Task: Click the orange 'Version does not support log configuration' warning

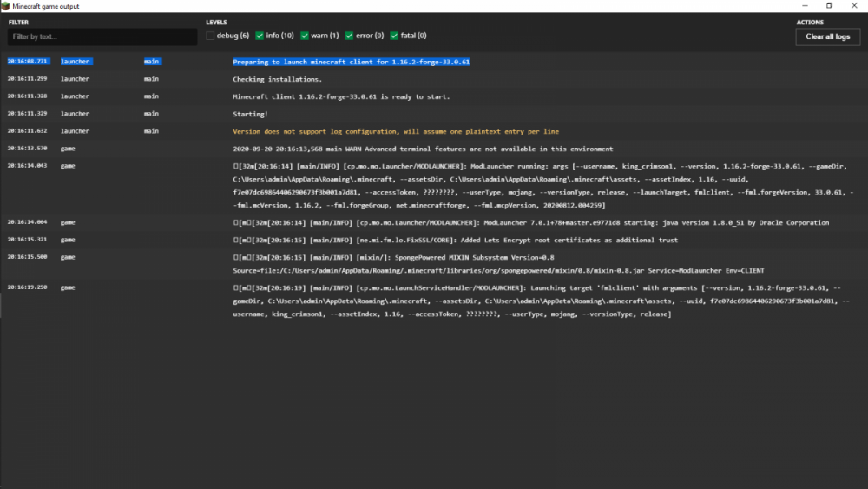Action: coord(396,131)
